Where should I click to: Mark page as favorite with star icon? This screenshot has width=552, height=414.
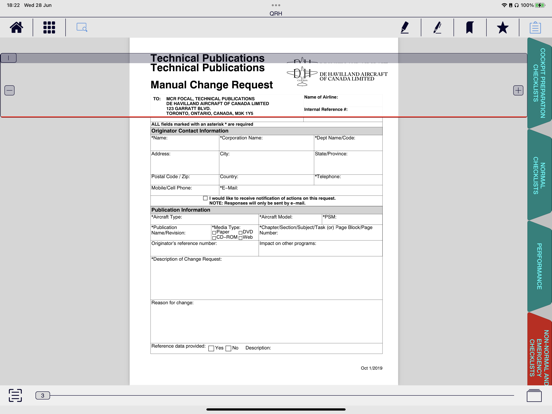coord(502,27)
